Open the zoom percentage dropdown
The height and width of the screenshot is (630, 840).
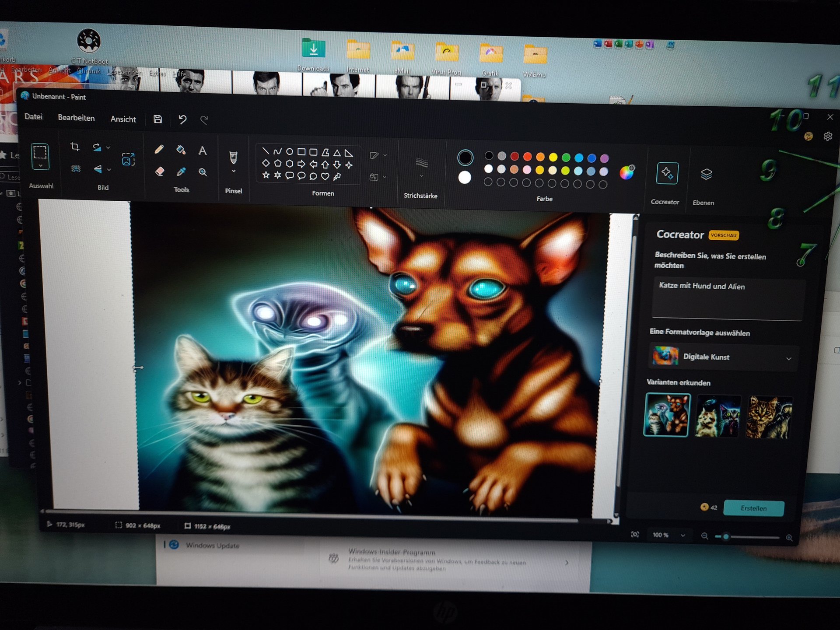click(682, 535)
